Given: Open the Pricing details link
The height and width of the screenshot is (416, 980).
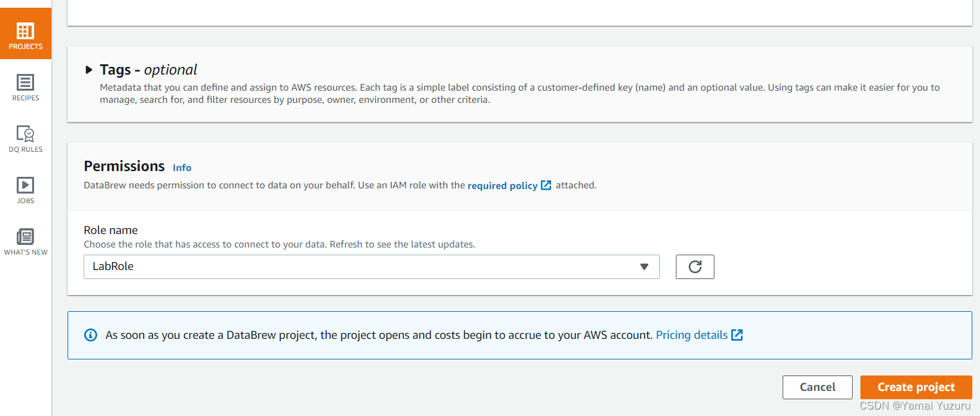Looking at the screenshot, I should pyautogui.click(x=691, y=335).
